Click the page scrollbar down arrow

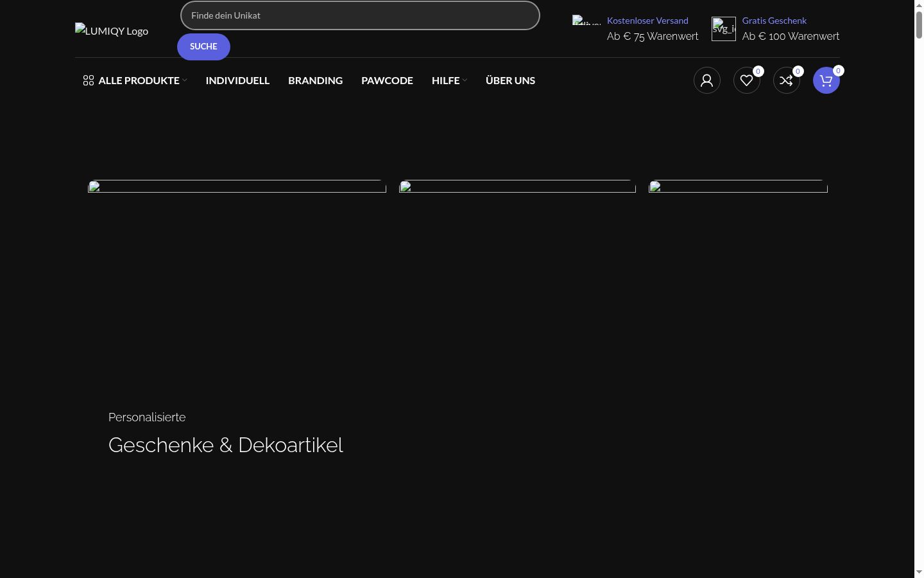tap(919, 572)
